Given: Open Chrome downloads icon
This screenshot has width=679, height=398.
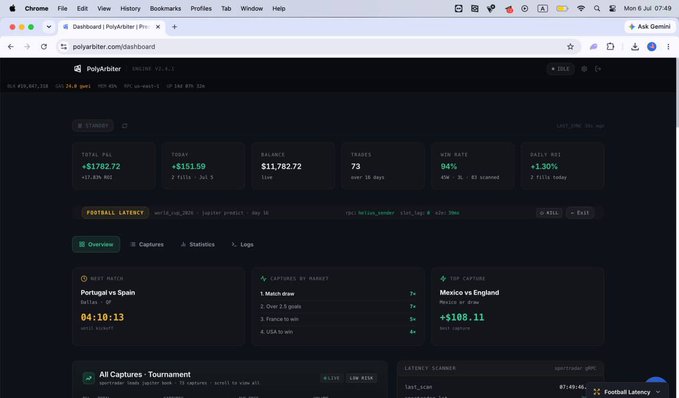Looking at the screenshot, I should click(635, 46).
